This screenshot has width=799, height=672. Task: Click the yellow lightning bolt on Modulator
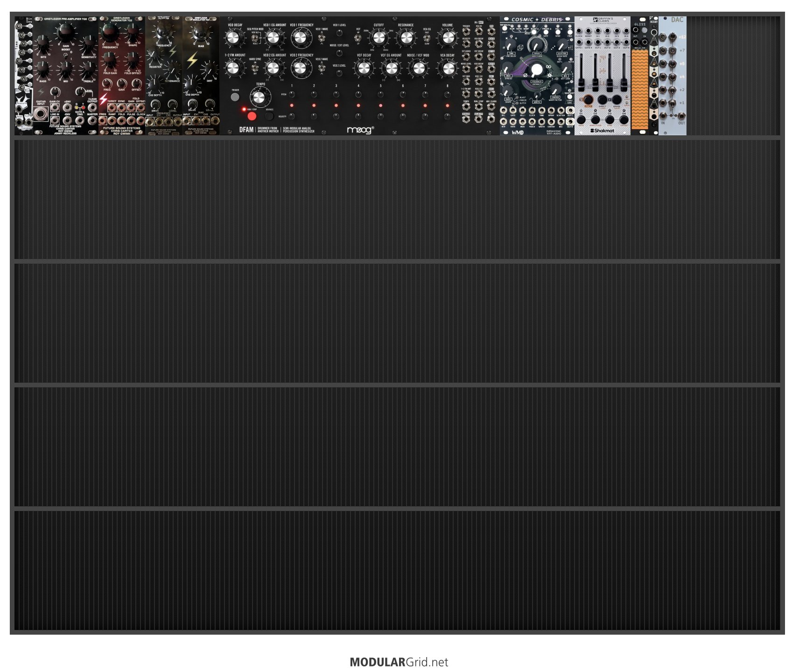coord(192,60)
